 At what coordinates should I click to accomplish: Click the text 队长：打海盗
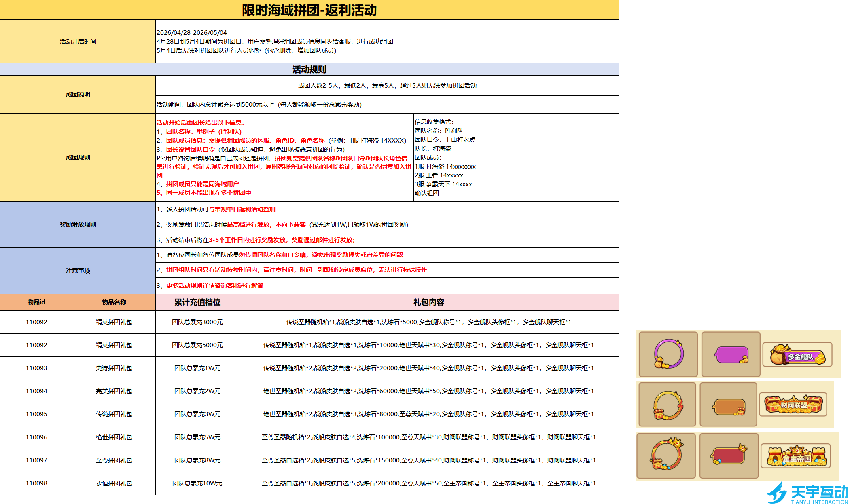433,149
